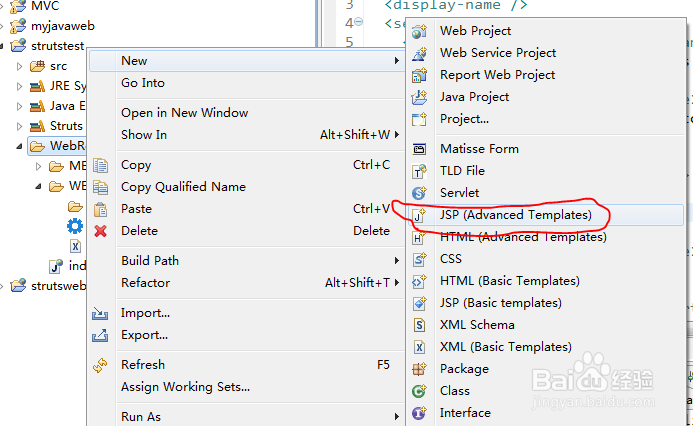Select Servlet from New submenu

[546, 193]
